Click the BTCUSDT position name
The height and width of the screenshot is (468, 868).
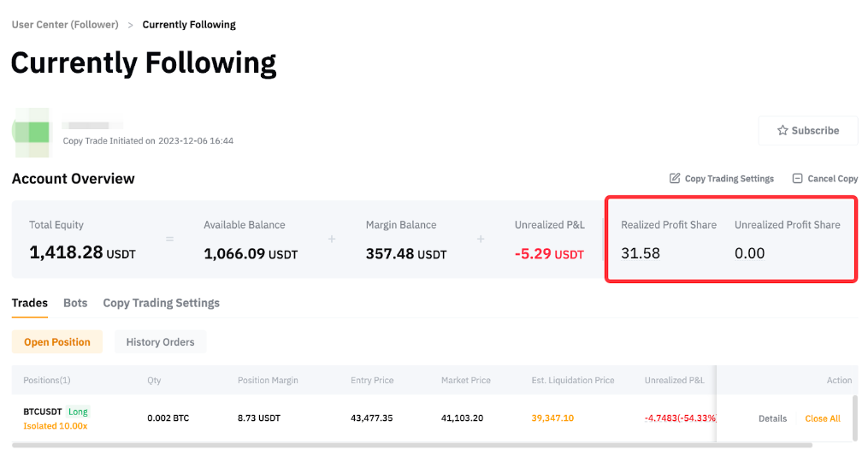[43, 412]
